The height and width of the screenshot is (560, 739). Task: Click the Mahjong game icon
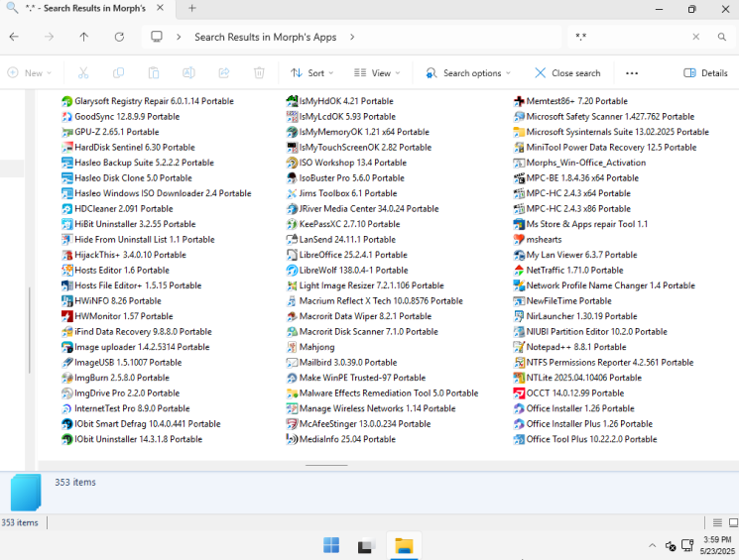click(x=292, y=347)
